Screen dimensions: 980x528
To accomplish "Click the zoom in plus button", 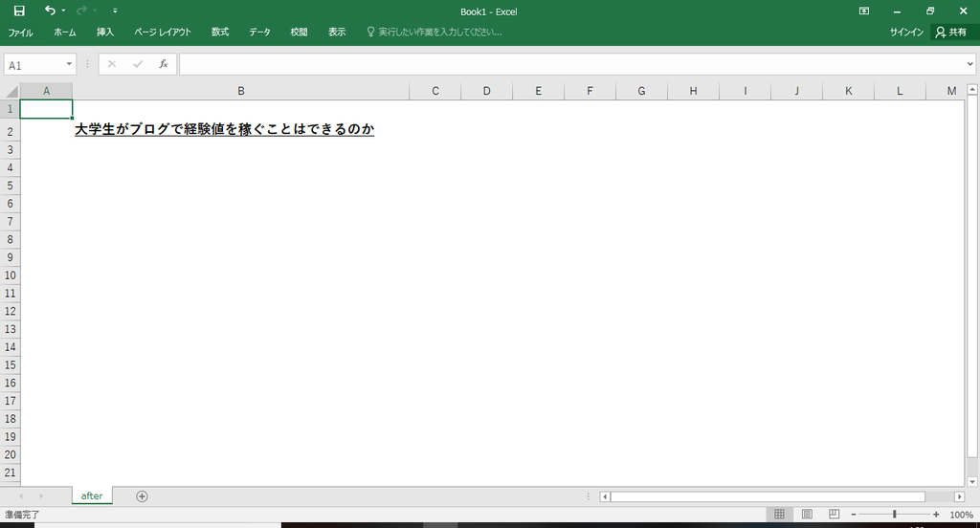I will [x=936, y=515].
